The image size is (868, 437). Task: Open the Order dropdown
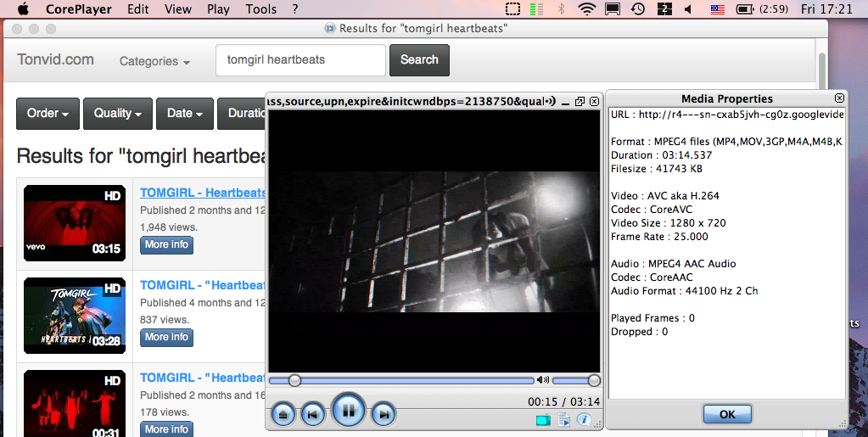[48, 114]
